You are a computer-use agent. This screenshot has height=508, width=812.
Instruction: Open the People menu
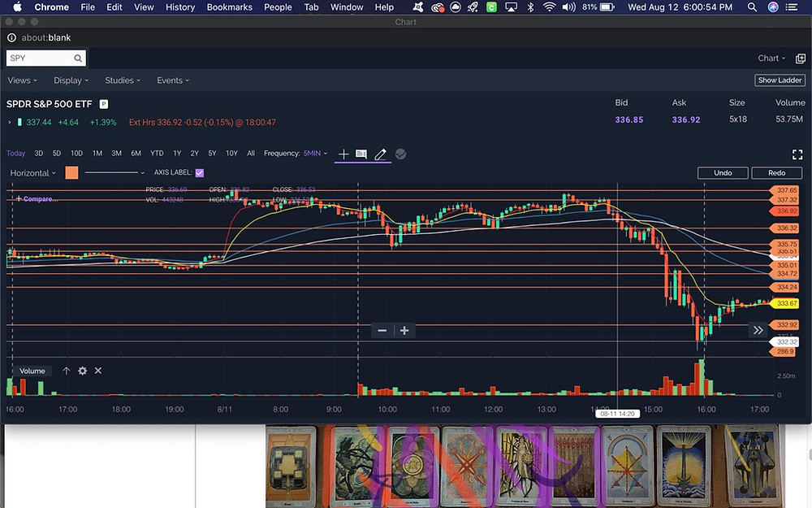[x=278, y=7]
